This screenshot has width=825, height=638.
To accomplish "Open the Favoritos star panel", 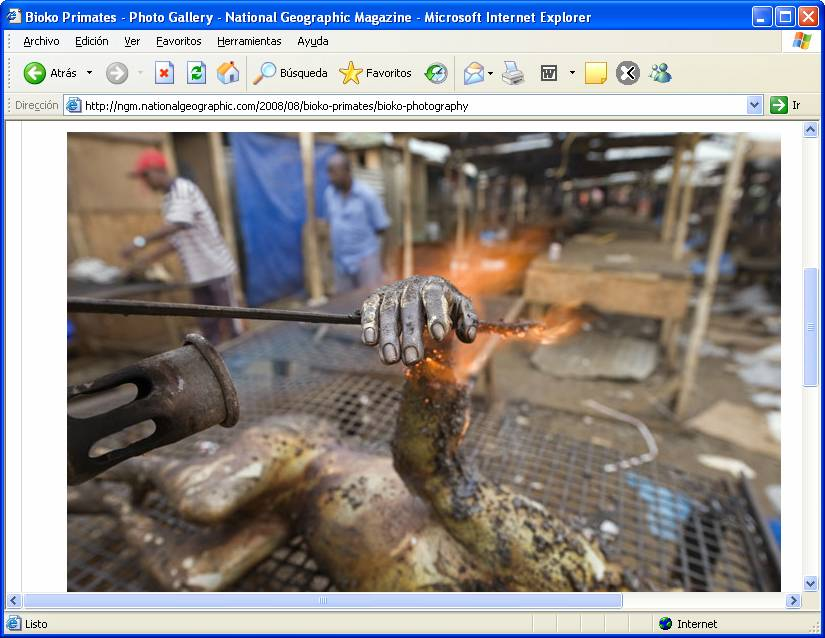I will click(x=376, y=73).
